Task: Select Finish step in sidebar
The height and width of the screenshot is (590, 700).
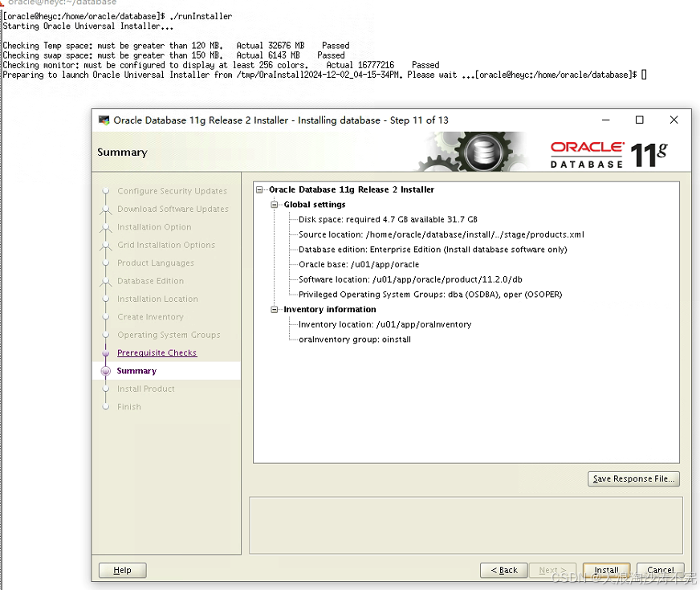Action: (x=128, y=406)
